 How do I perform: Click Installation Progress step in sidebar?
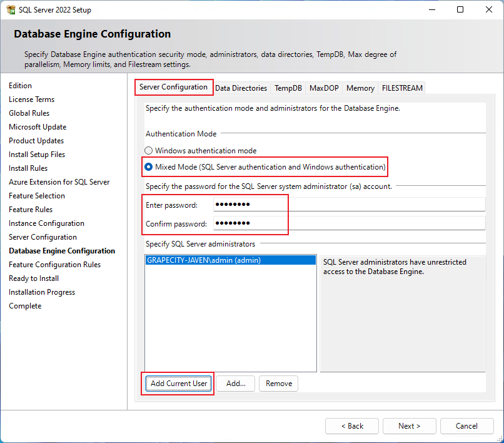(x=42, y=292)
